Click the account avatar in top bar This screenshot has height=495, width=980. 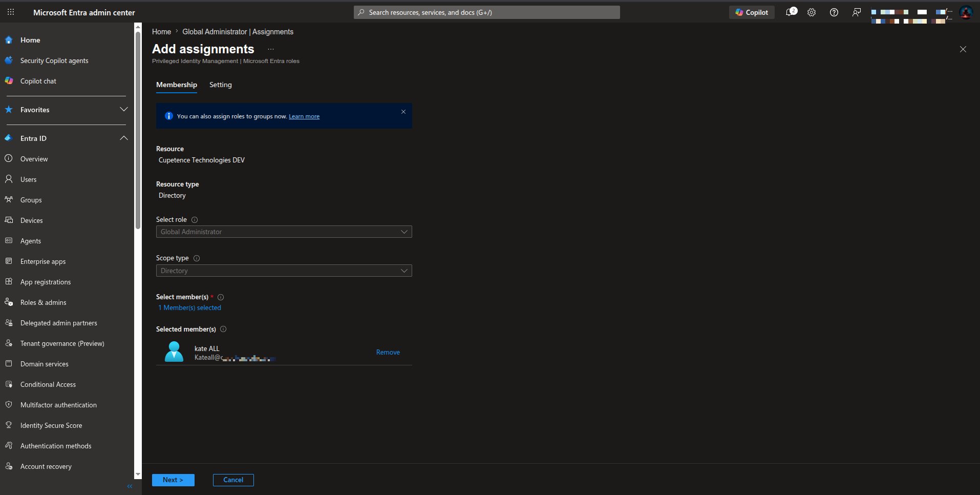[966, 12]
